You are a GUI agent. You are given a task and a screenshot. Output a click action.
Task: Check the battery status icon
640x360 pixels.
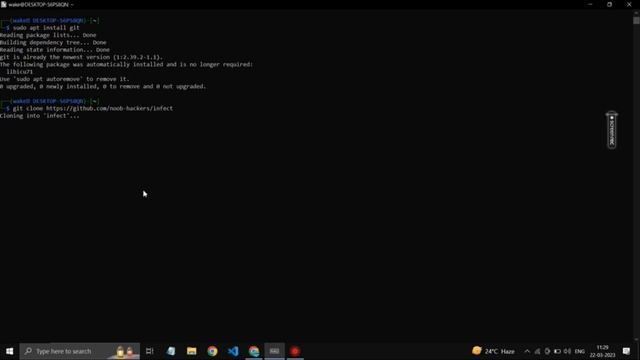click(x=558, y=351)
